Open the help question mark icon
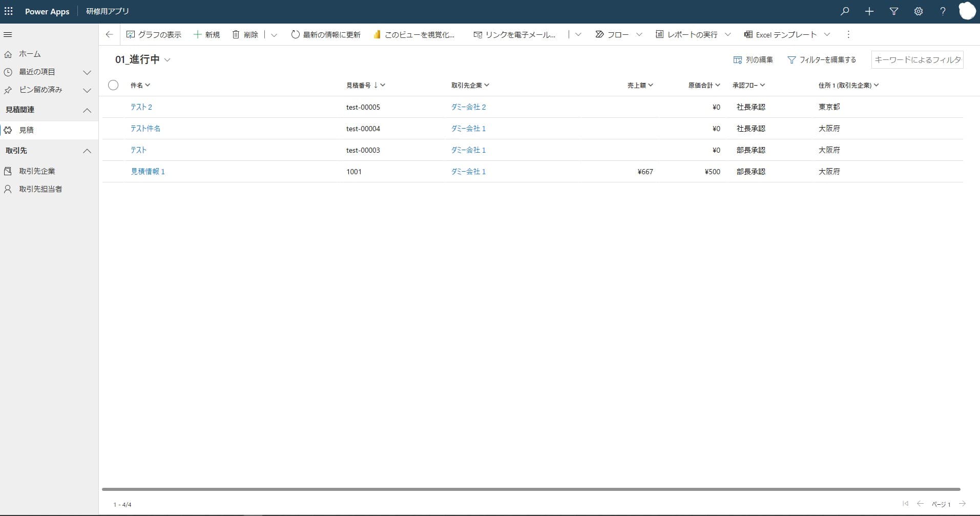Viewport: 980px width, 516px height. click(x=943, y=11)
